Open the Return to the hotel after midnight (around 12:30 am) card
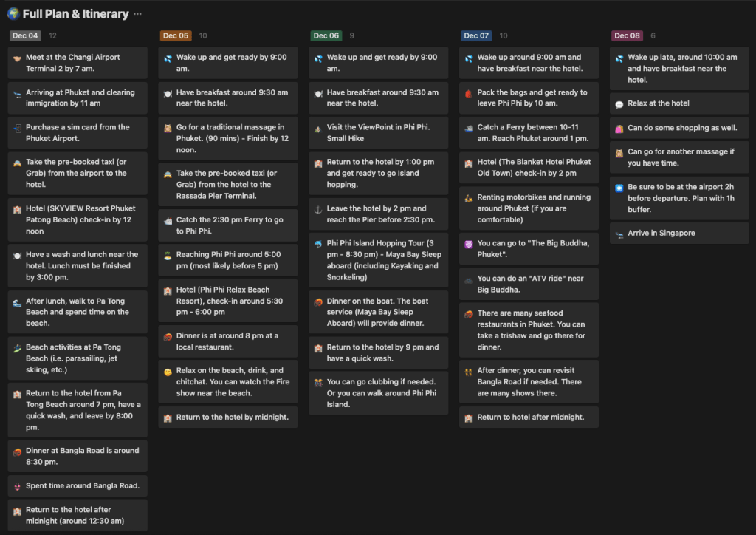Viewport: 756px width, 535px height. point(78,515)
